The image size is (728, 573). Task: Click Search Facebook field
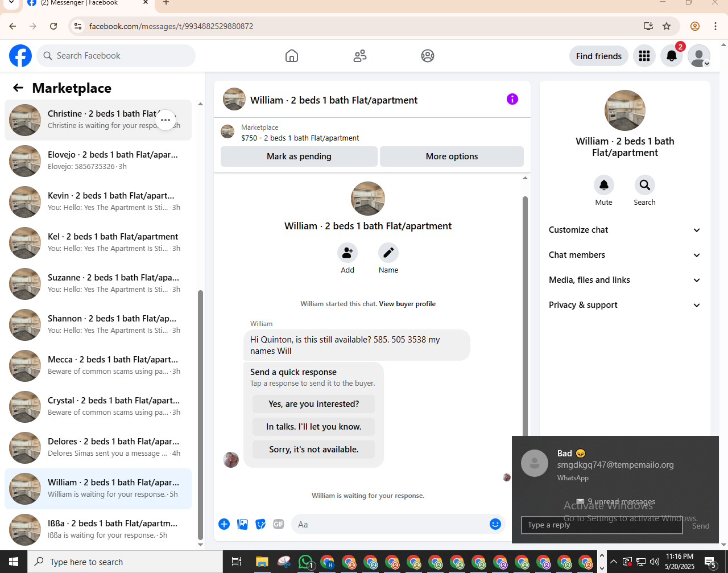116,56
